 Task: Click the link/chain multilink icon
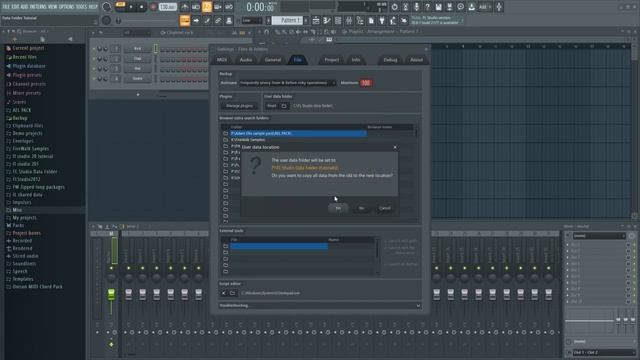point(218,20)
